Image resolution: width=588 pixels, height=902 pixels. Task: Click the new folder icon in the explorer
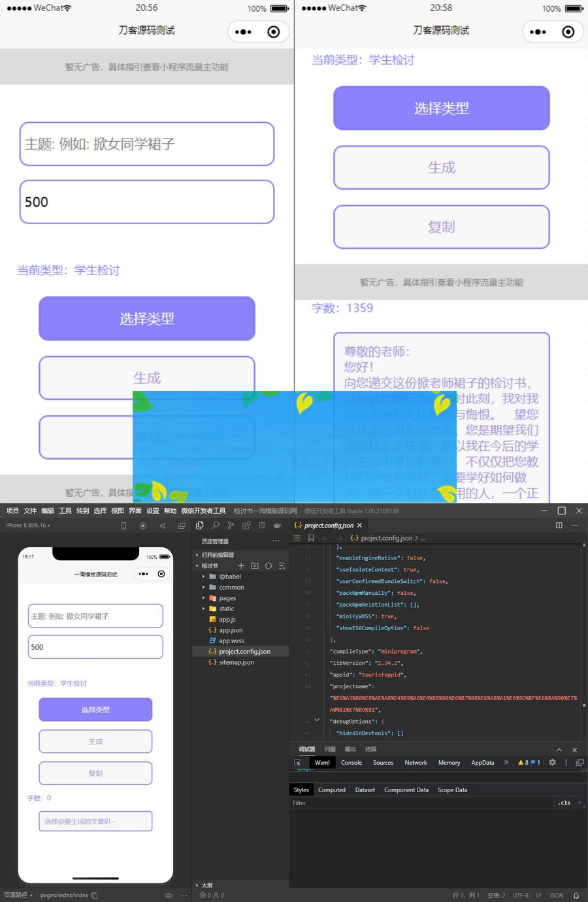(255, 565)
